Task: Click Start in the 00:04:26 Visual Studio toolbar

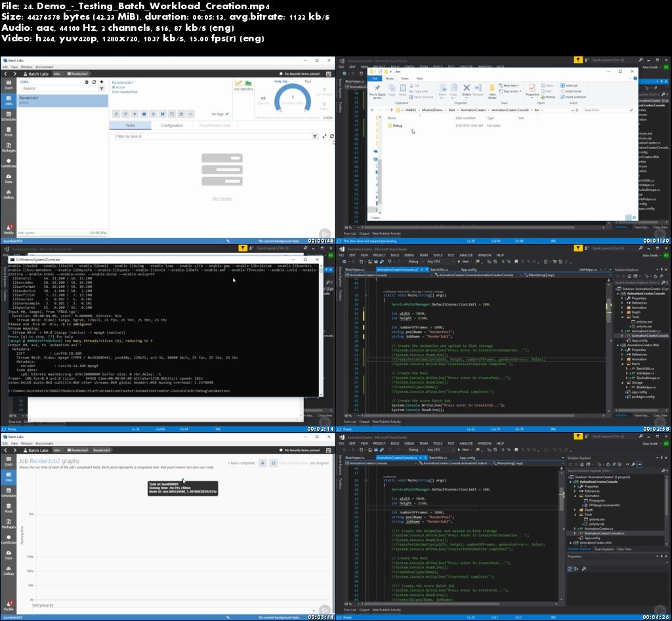Action: pyautogui.click(x=464, y=450)
